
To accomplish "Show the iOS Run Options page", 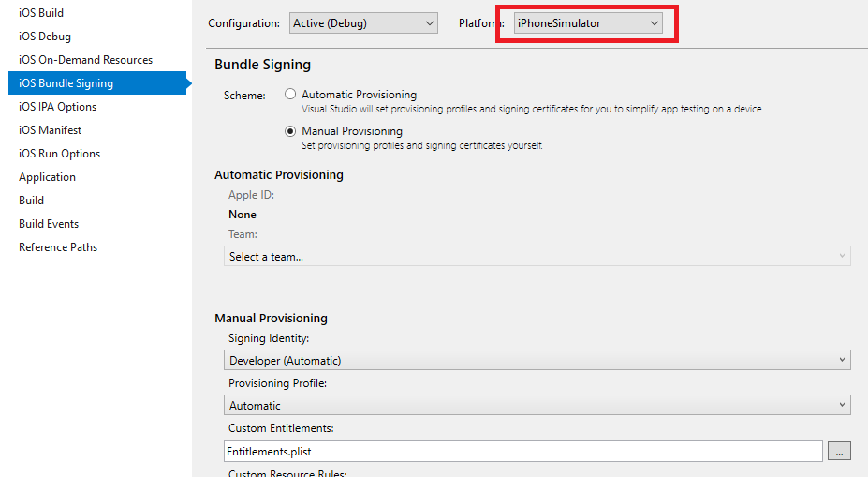I will pos(59,154).
